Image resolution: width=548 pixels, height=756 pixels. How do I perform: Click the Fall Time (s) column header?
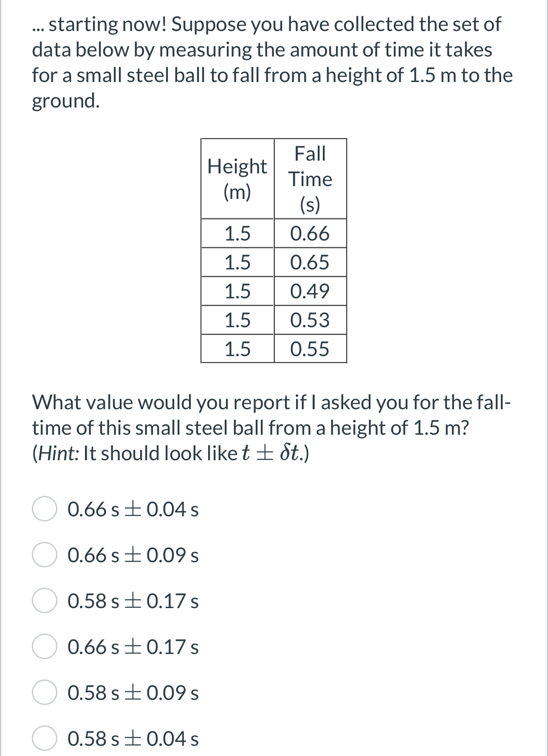point(311,179)
